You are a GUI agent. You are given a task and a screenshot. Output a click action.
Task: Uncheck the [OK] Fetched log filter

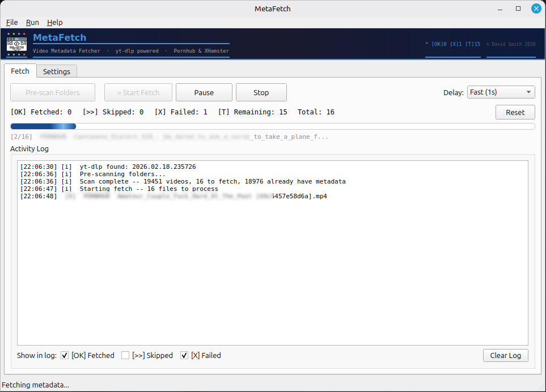pos(65,356)
